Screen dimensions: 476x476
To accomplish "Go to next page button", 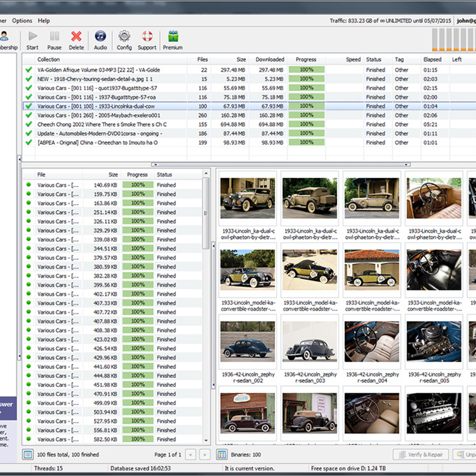I will (x=205, y=455).
